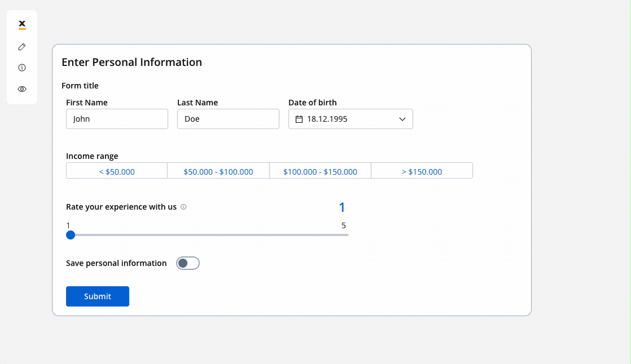Click the Form title text
The image size is (631, 364).
80,86
